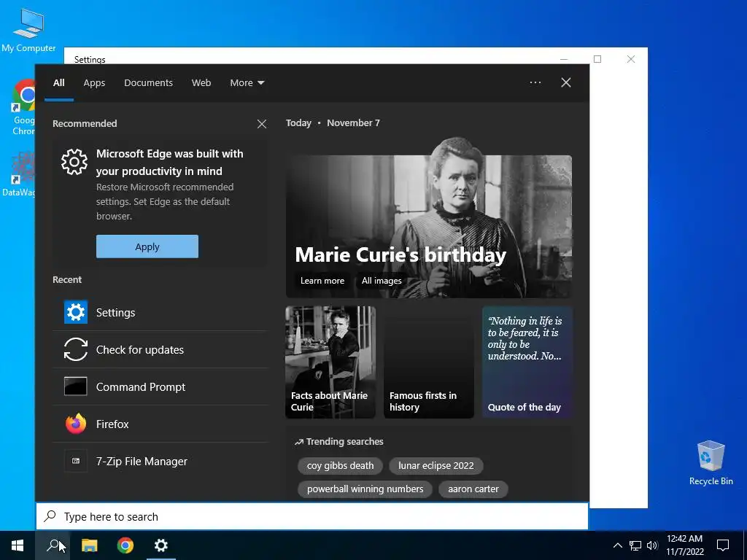Open Facts about Marie Curie card
The height and width of the screenshot is (560, 747).
(x=330, y=362)
